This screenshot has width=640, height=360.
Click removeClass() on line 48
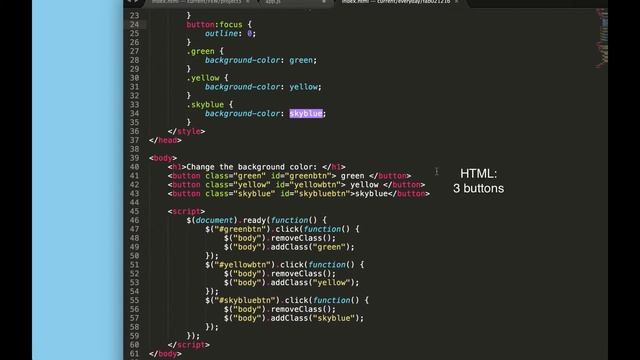tap(301, 238)
